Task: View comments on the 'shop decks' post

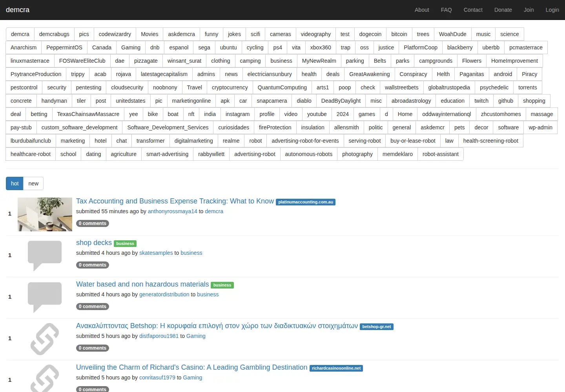Action: point(93,265)
